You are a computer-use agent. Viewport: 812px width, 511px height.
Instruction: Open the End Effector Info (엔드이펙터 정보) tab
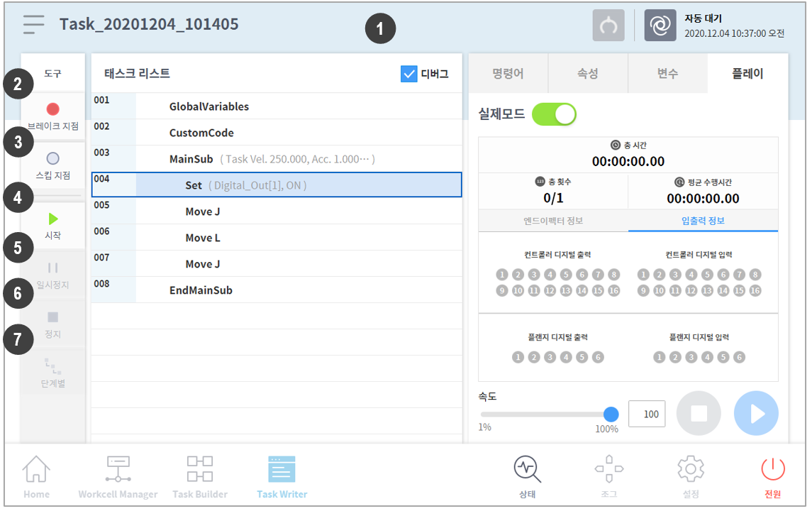click(553, 221)
